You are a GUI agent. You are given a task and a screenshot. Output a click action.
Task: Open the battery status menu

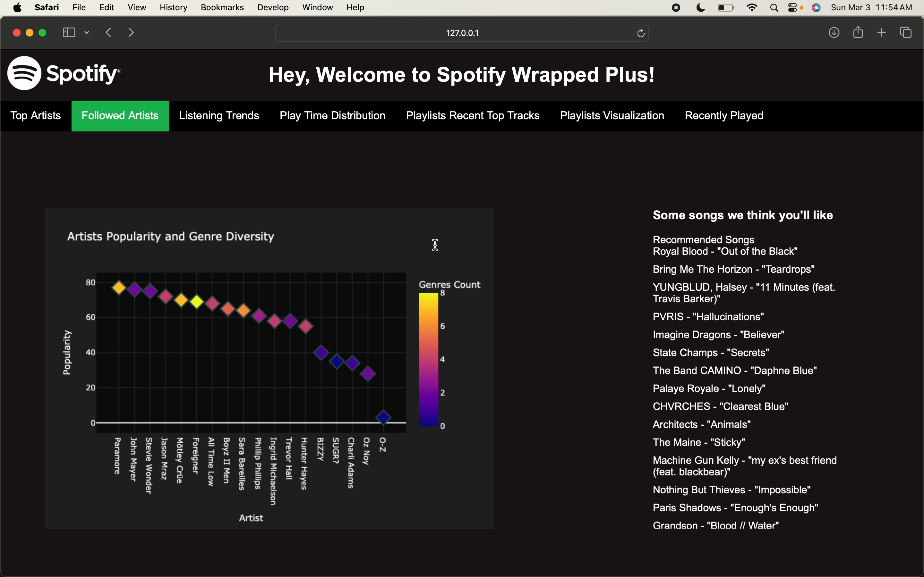tap(725, 7)
